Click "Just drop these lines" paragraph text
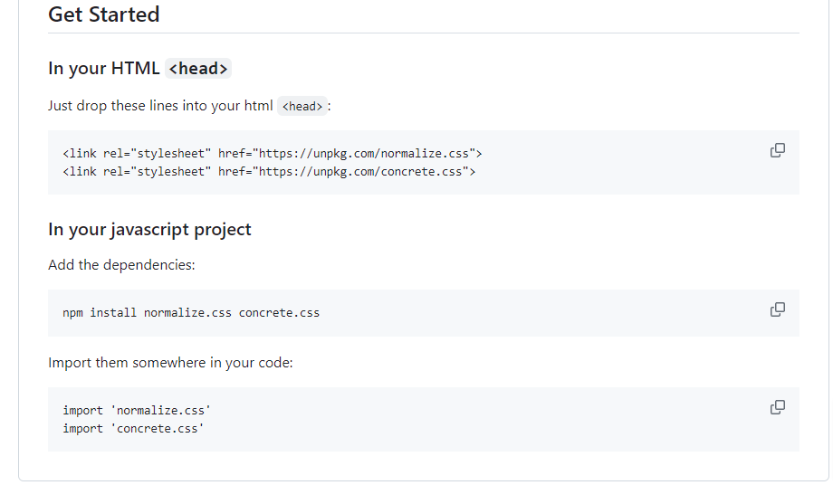Image resolution: width=833 pixels, height=504 pixels. (x=160, y=106)
